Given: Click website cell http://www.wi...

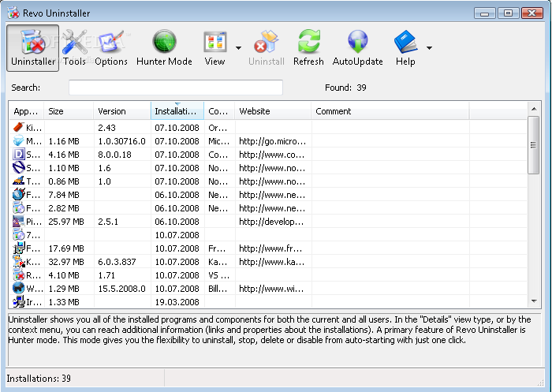Looking at the screenshot, I should 271,289.
